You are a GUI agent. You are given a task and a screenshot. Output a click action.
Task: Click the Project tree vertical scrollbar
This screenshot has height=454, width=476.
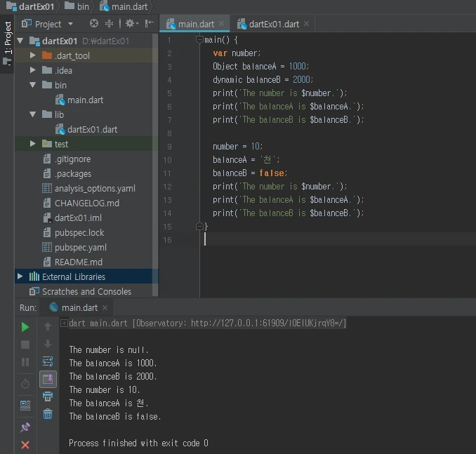pos(155,165)
